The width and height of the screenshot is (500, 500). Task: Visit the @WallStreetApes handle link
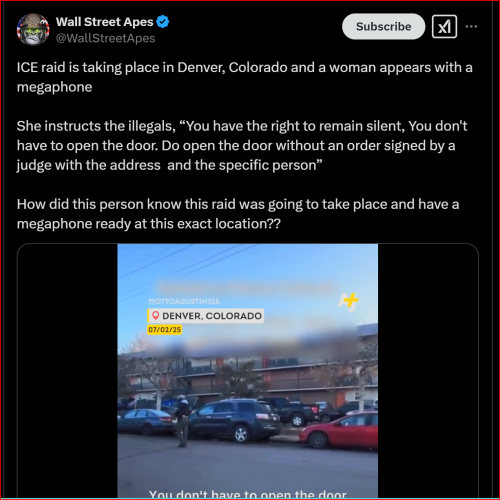click(x=105, y=38)
